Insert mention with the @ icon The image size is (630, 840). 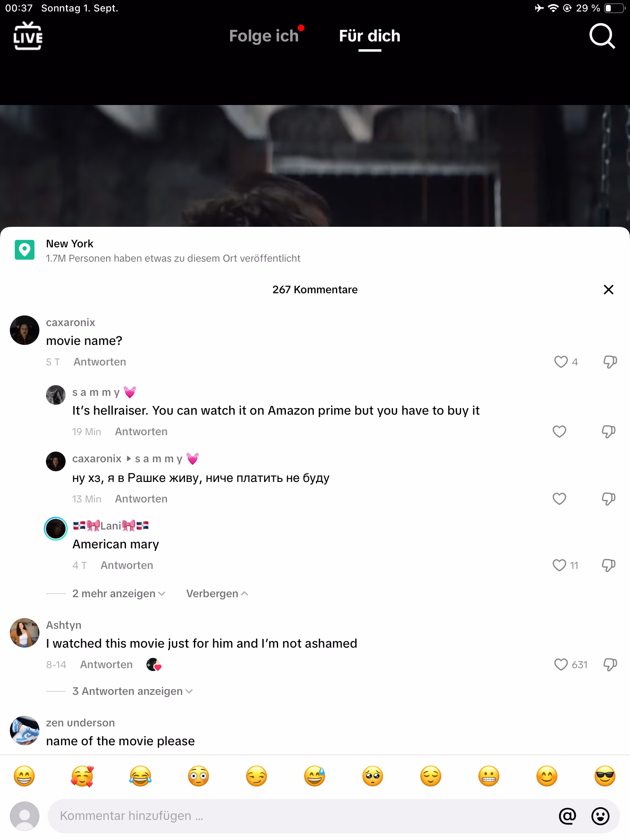click(x=567, y=816)
